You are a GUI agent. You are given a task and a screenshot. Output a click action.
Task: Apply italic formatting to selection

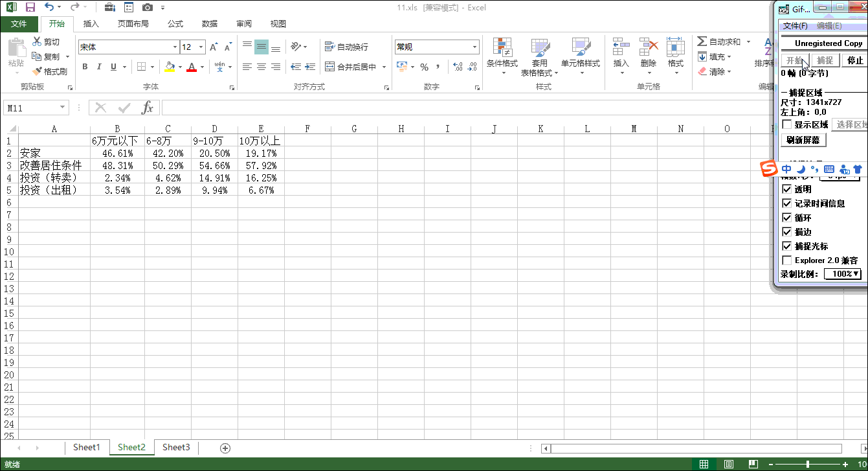99,67
